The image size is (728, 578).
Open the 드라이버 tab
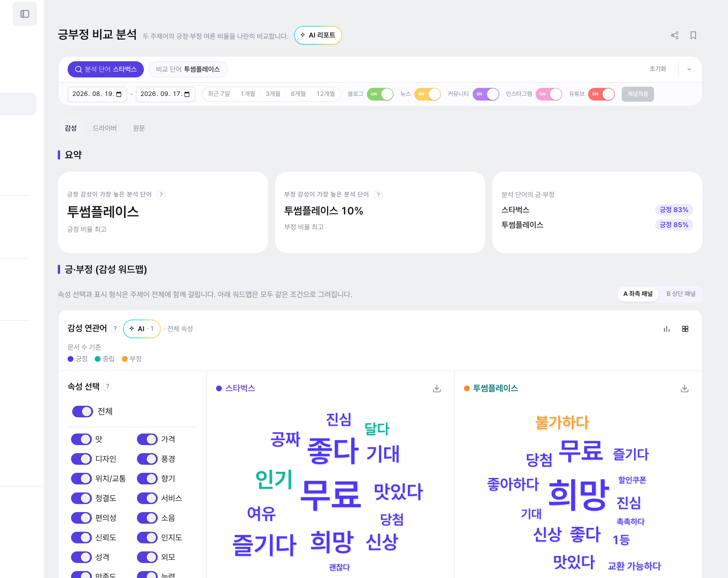click(x=105, y=128)
